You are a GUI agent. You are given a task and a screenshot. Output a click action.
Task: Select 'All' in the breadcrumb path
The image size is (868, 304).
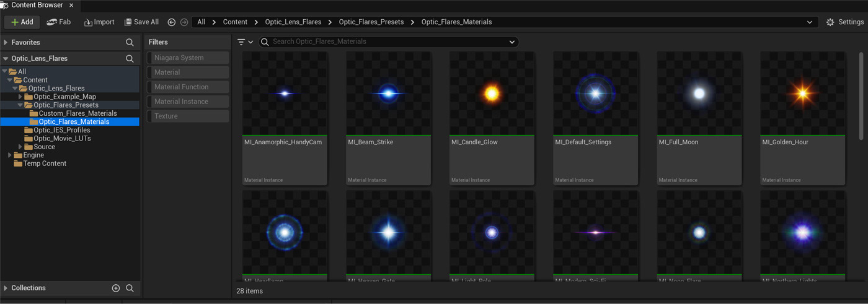pos(201,22)
